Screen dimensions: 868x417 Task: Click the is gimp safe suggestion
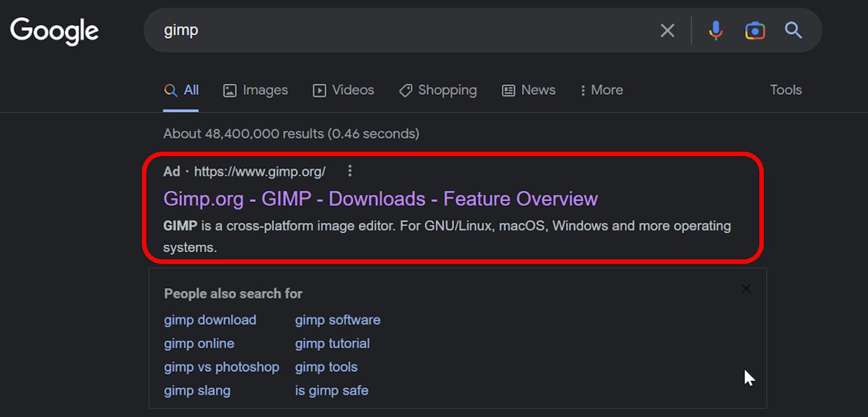tap(332, 390)
